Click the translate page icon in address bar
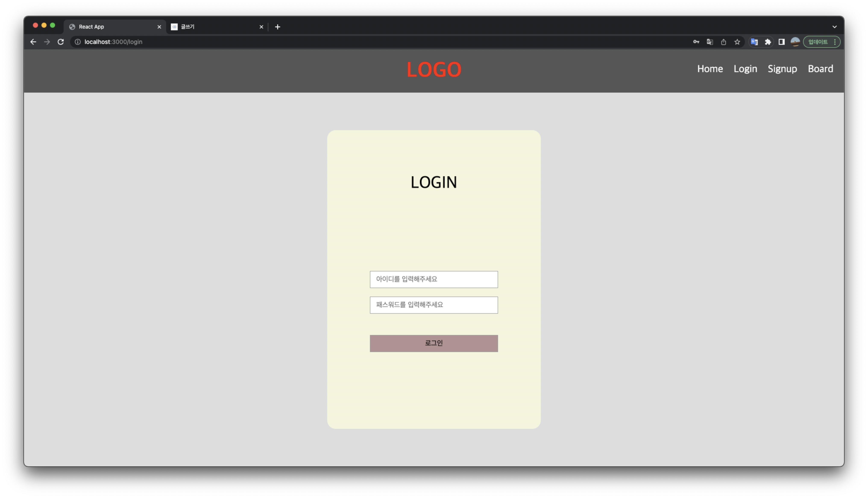The width and height of the screenshot is (868, 498). [x=710, y=42]
